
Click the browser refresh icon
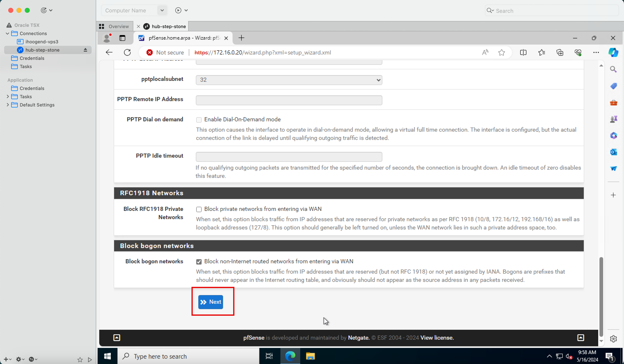pos(127,52)
